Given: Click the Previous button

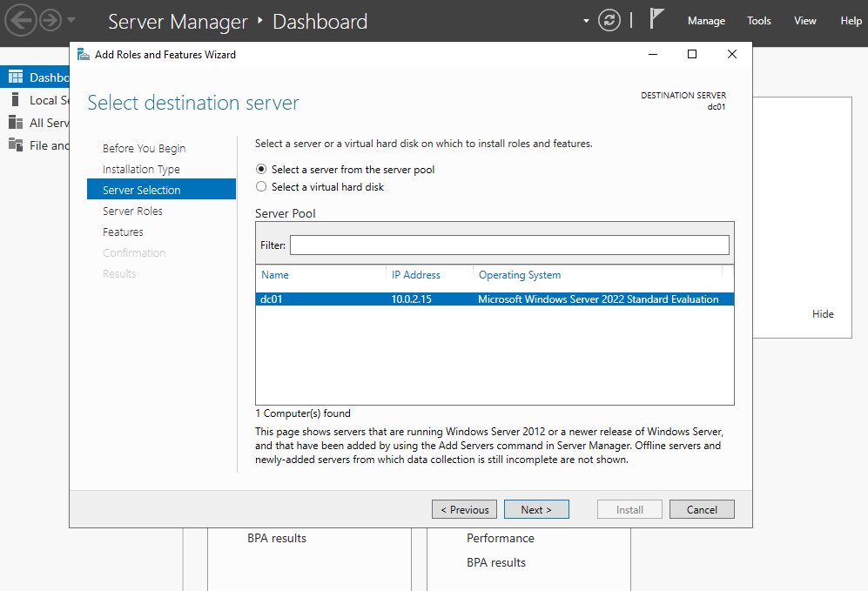Looking at the screenshot, I should click(464, 510).
